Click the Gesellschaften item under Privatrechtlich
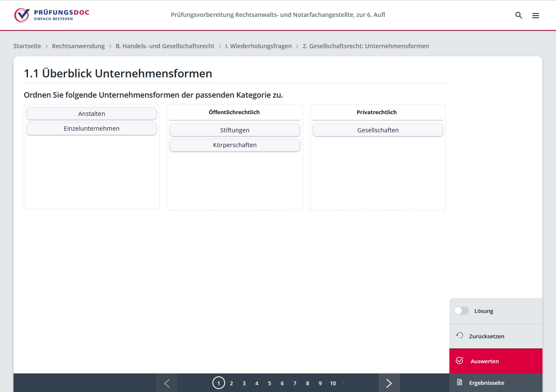 click(378, 130)
